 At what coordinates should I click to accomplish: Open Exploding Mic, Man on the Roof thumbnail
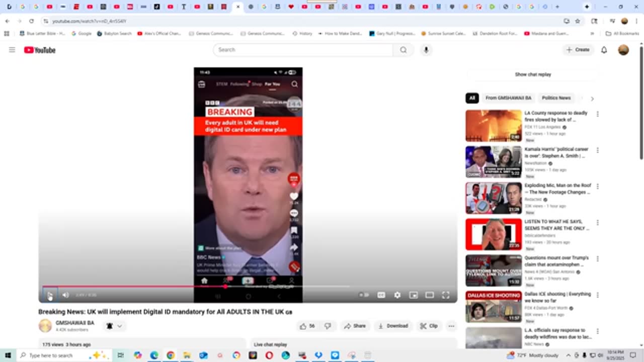(494, 198)
